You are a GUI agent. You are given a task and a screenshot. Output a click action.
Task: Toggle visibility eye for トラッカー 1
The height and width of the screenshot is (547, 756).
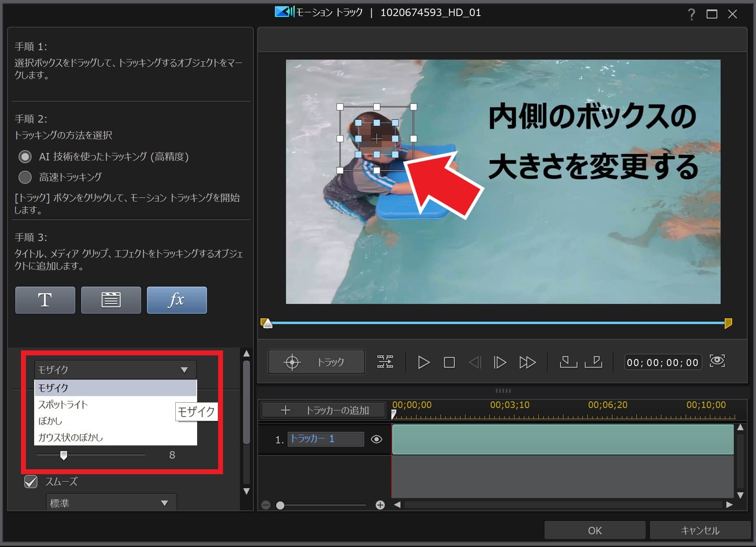point(376,439)
